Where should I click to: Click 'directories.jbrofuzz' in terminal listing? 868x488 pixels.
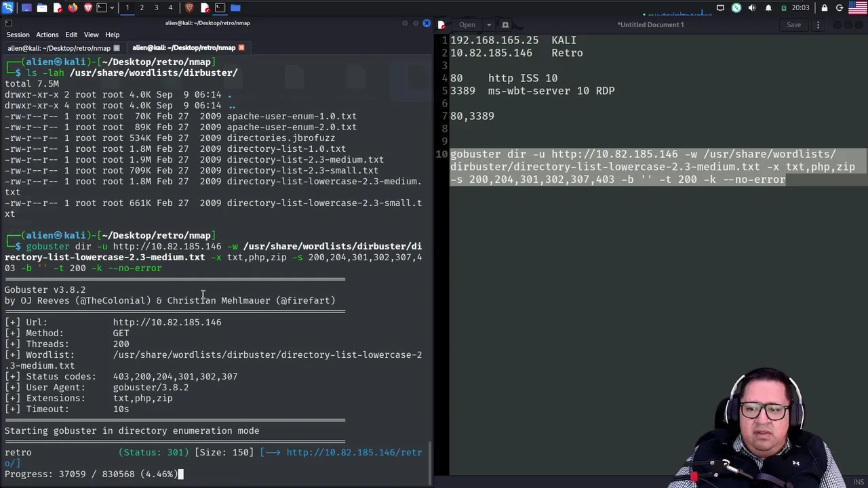281,138
